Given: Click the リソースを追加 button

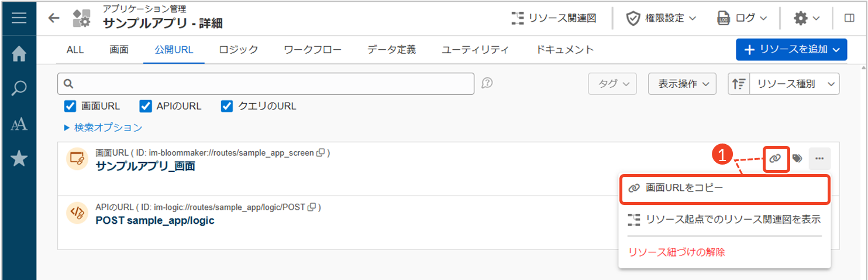Looking at the screenshot, I should click(791, 50).
